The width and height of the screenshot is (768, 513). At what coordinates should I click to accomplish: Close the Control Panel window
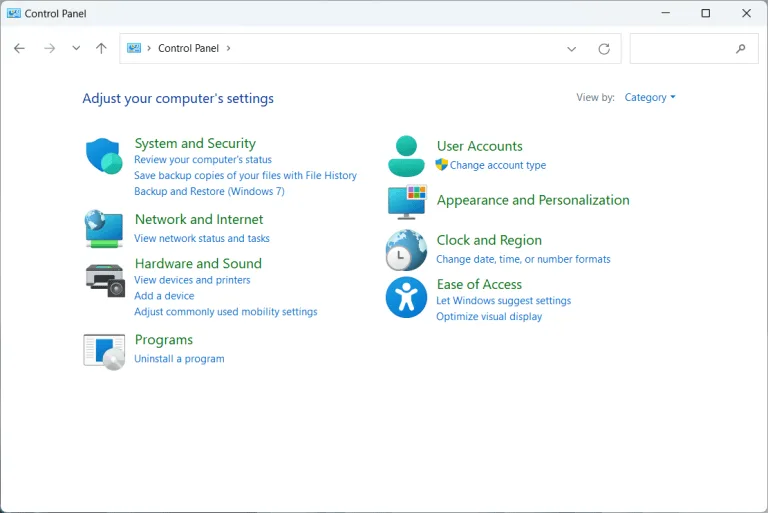(x=746, y=13)
